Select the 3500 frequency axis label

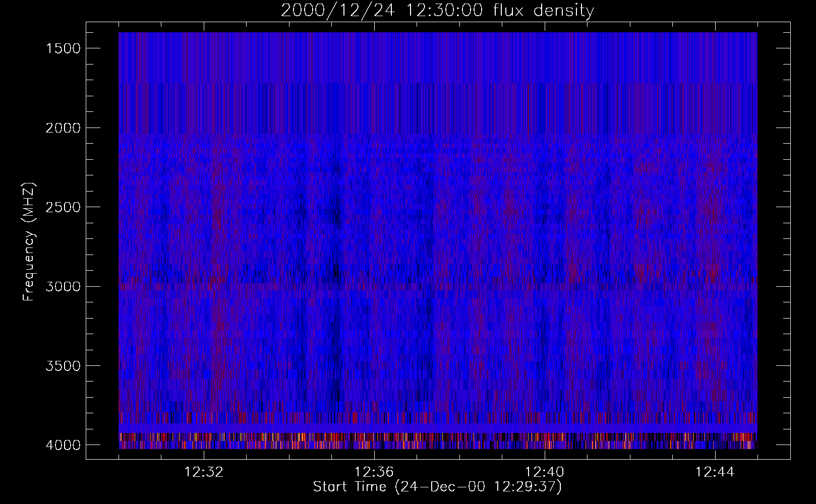coord(63,366)
